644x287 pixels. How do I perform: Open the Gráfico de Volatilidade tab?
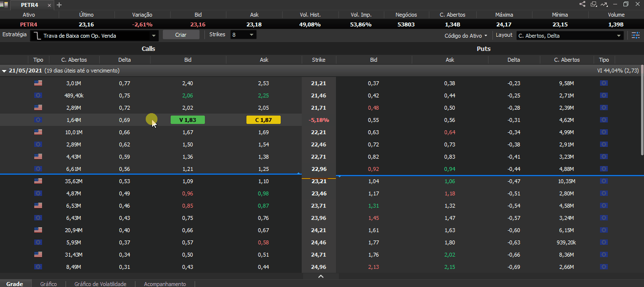(100, 284)
